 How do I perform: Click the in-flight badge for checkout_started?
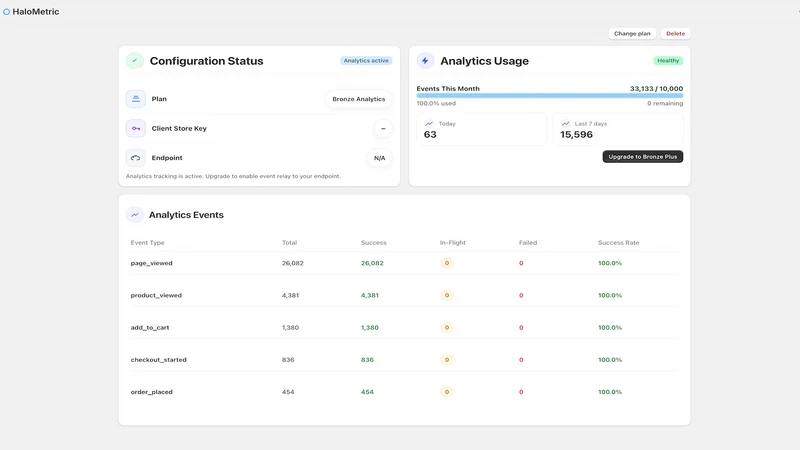[447, 360]
